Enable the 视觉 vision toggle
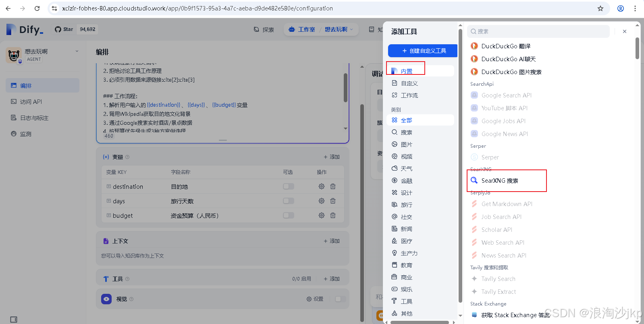The image size is (644, 324). [x=341, y=299]
